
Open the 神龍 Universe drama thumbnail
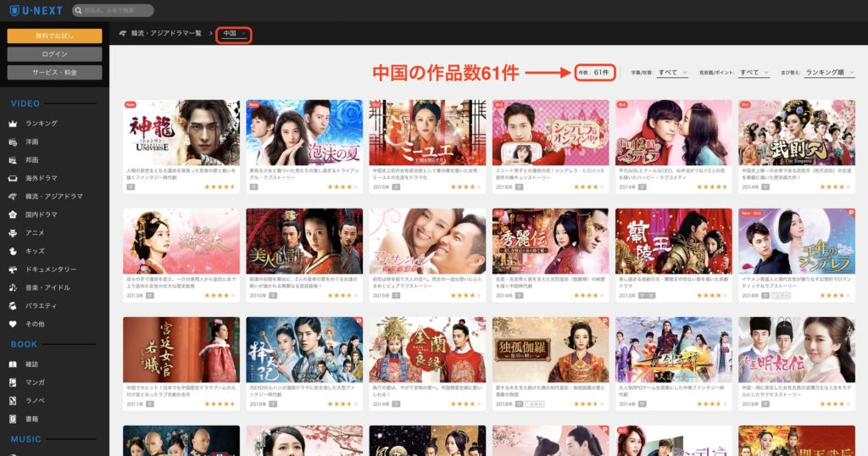[181, 133]
